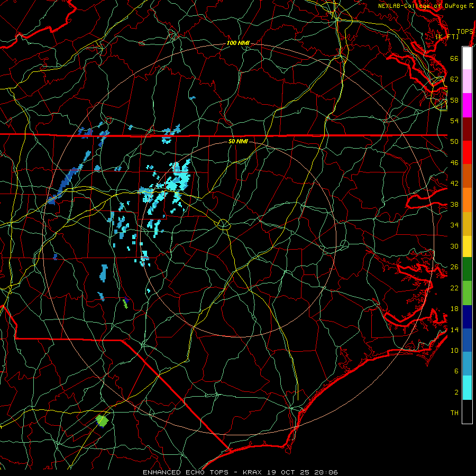This screenshot has height=476, width=476.
Task: Click the cyan swatch between 6 and 2
Action: (467, 388)
